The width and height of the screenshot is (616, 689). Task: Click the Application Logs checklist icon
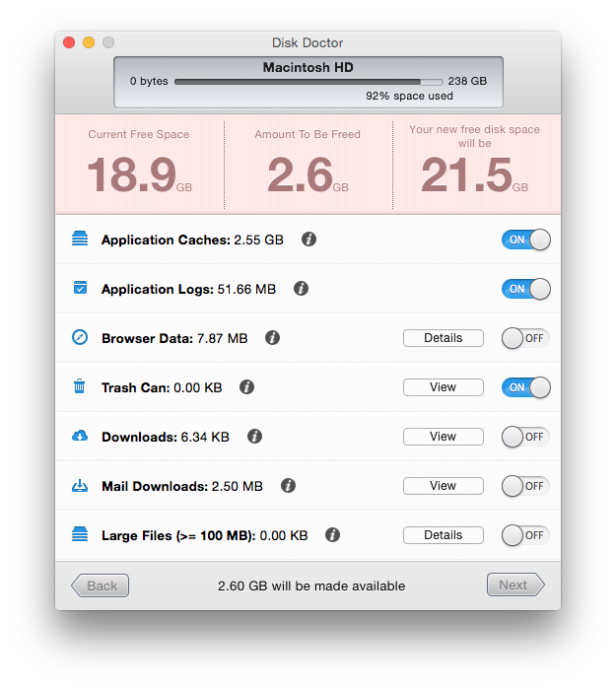point(80,288)
